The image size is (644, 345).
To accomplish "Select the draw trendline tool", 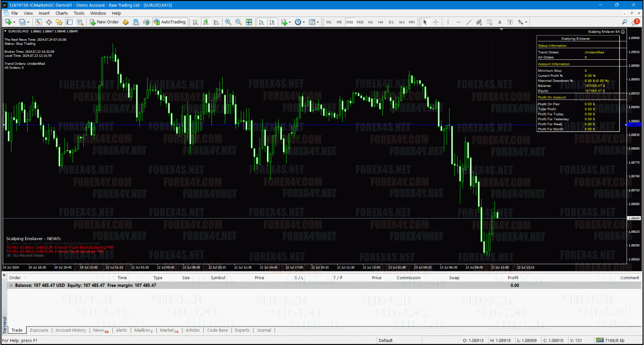I will (x=469, y=22).
